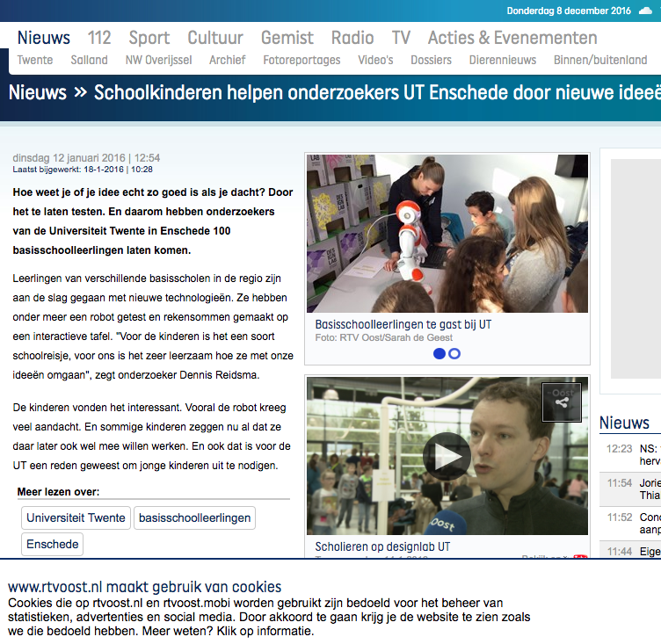Open the robot classroom photo
The height and width of the screenshot is (644, 661).
(447, 233)
